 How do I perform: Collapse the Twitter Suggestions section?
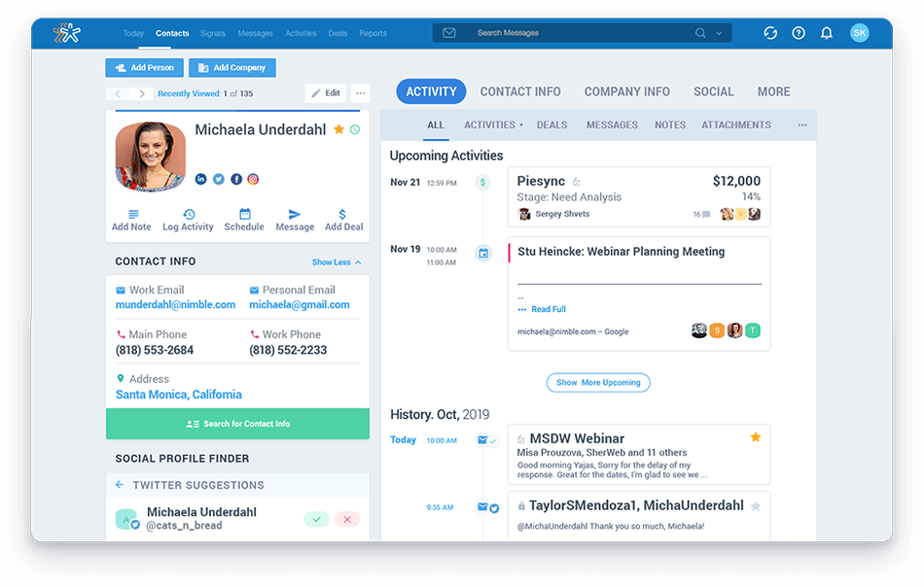pyautogui.click(x=120, y=485)
